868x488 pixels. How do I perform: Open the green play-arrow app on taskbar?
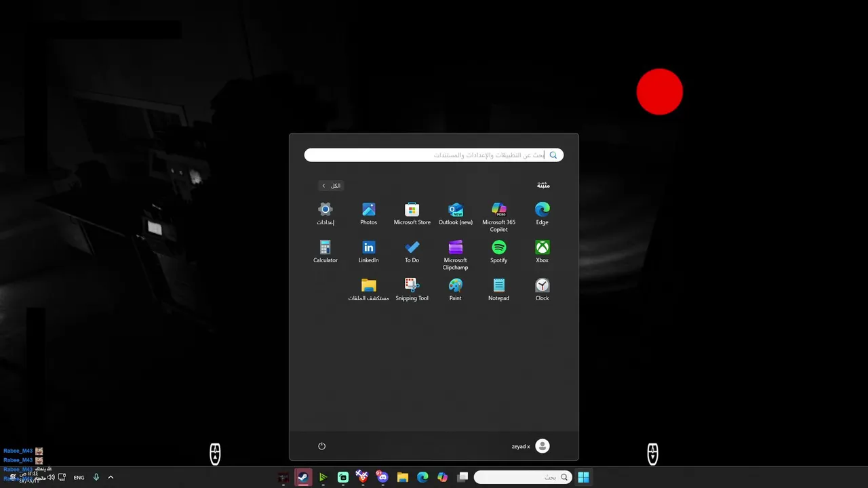tap(323, 478)
